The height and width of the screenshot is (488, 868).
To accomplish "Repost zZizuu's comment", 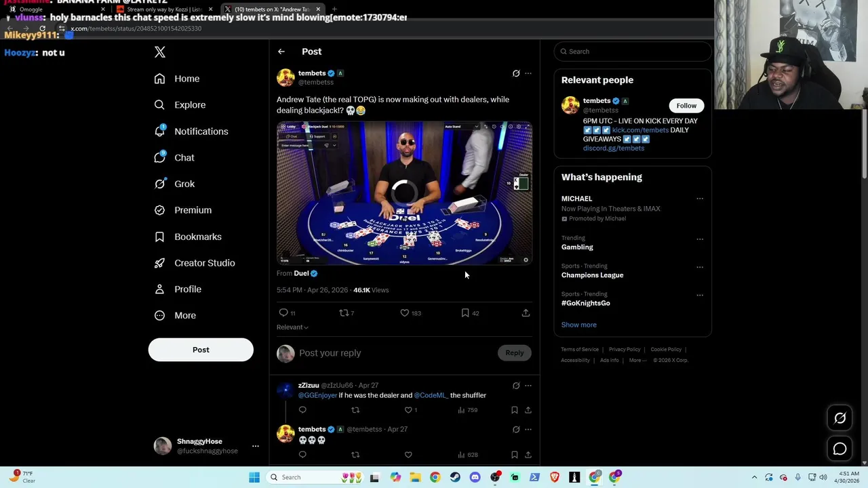I will (355, 410).
